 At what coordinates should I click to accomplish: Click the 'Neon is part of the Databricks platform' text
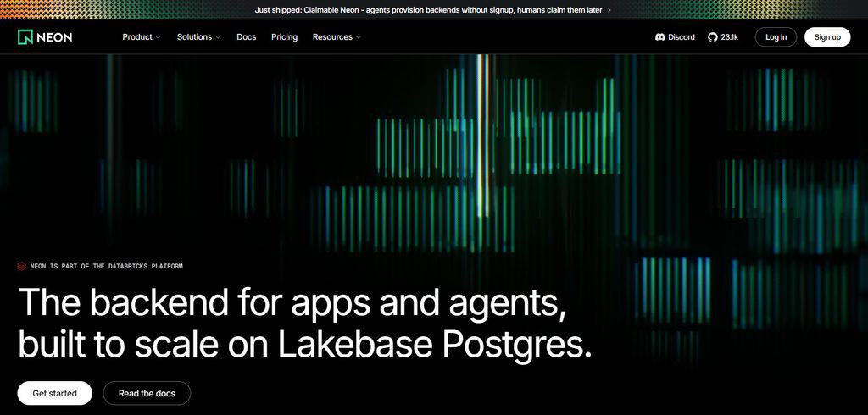(106, 266)
